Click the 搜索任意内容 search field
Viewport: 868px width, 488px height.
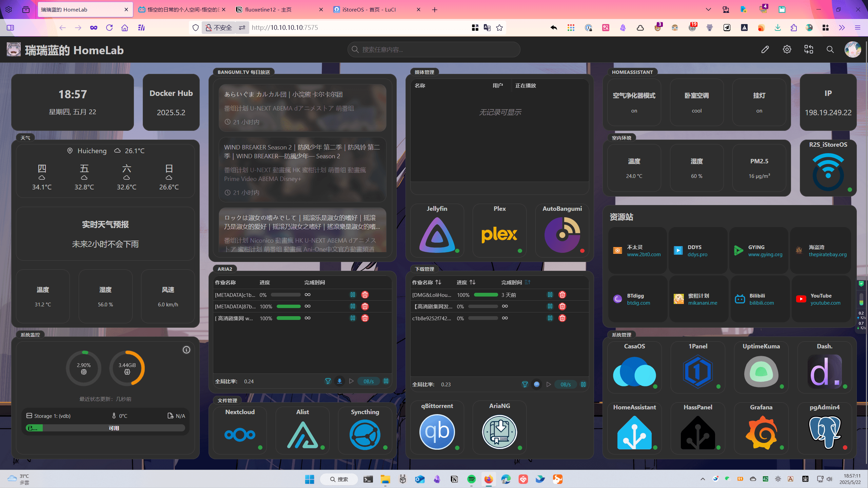(x=434, y=49)
